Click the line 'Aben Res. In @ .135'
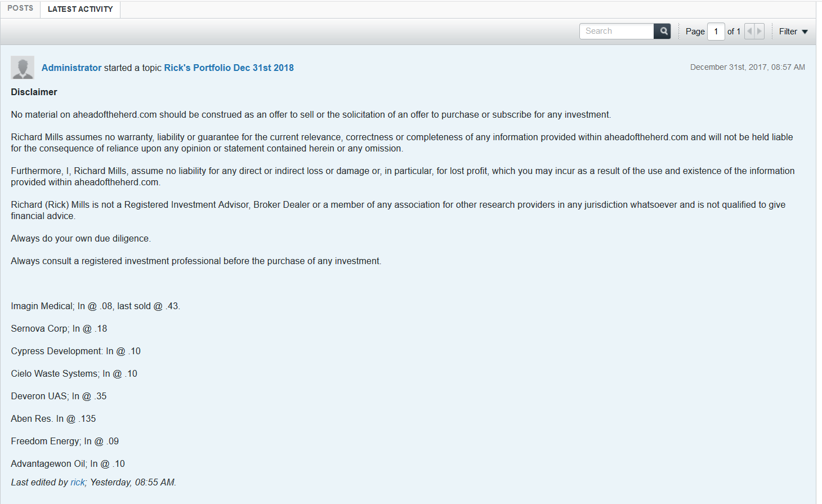The image size is (822, 504). tap(53, 418)
